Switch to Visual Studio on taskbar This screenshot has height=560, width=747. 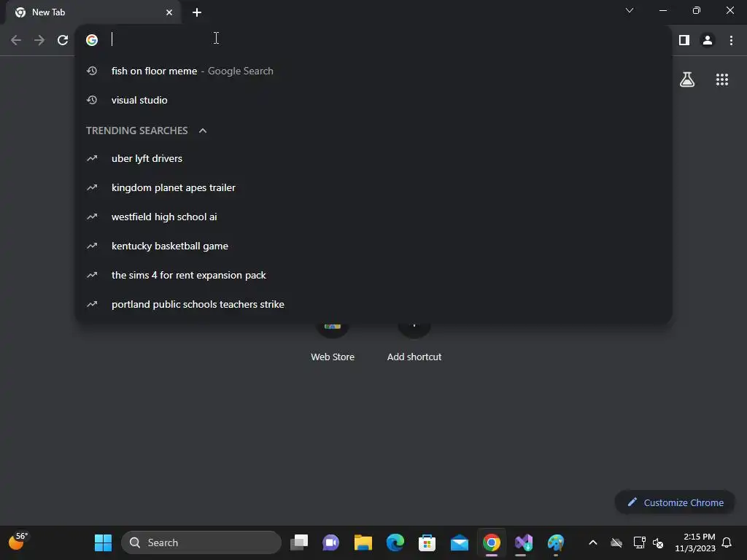pos(524,542)
